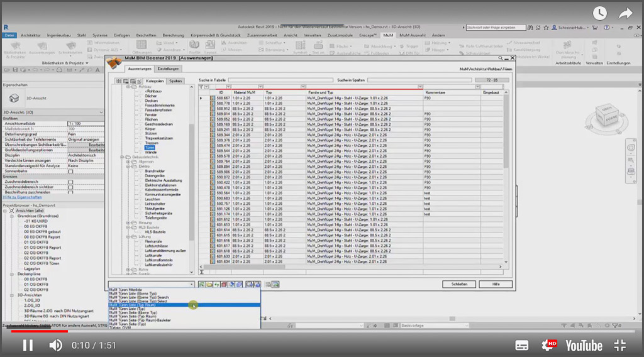Pause the YouTube video
This screenshot has width=644, height=357.
(x=28, y=345)
